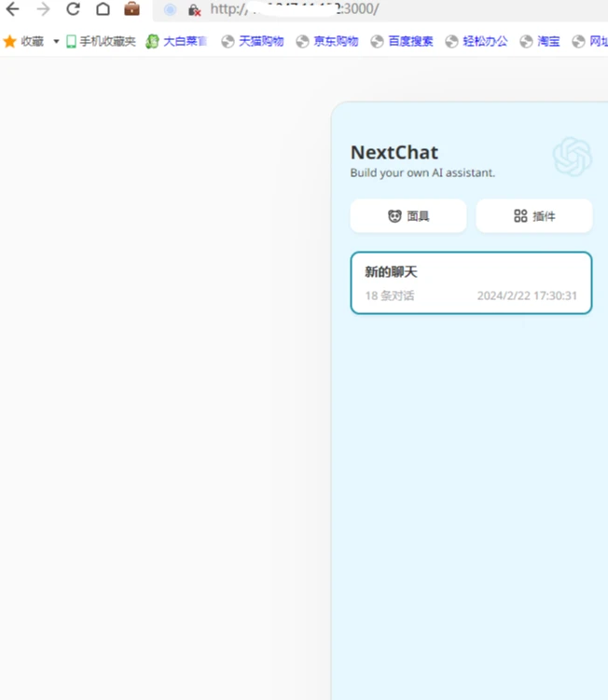Viewport: 608px width, 700px height.
Task: Open the 淘宝 bookmark
Action: coord(541,42)
